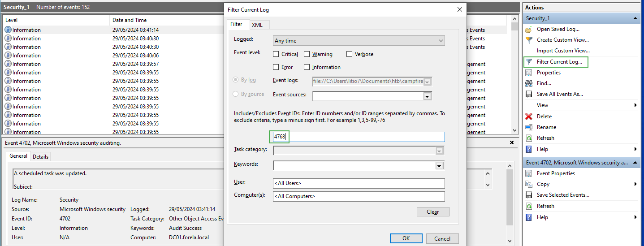
Task: Click the Refresh icon under Security_1 section
Action: [529, 138]
